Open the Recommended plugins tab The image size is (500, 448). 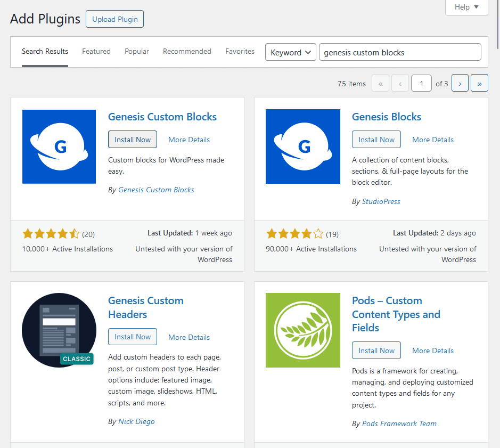[187, 51]
